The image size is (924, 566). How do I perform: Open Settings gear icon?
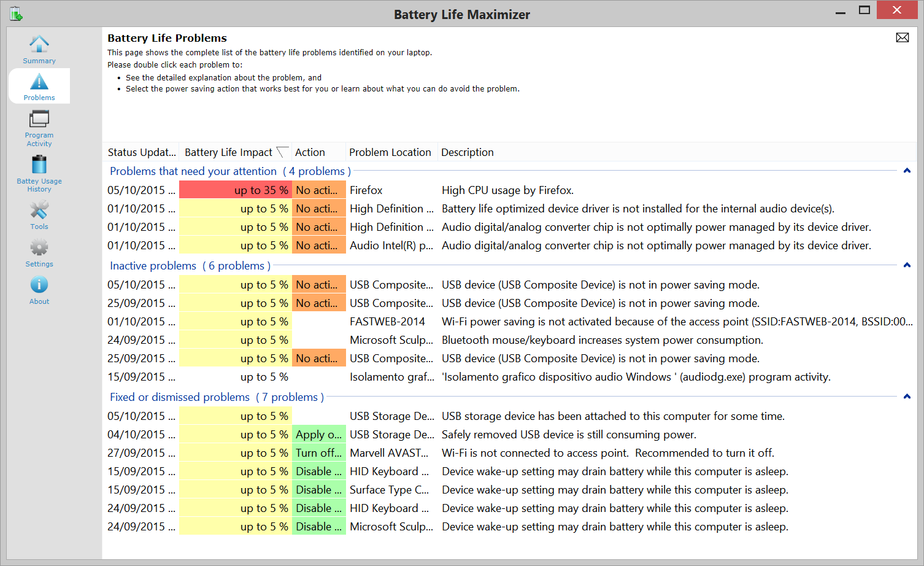[x=39, y=249]
